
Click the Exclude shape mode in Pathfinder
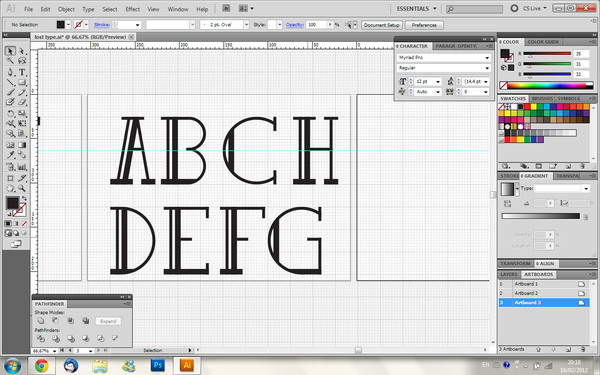85,321
